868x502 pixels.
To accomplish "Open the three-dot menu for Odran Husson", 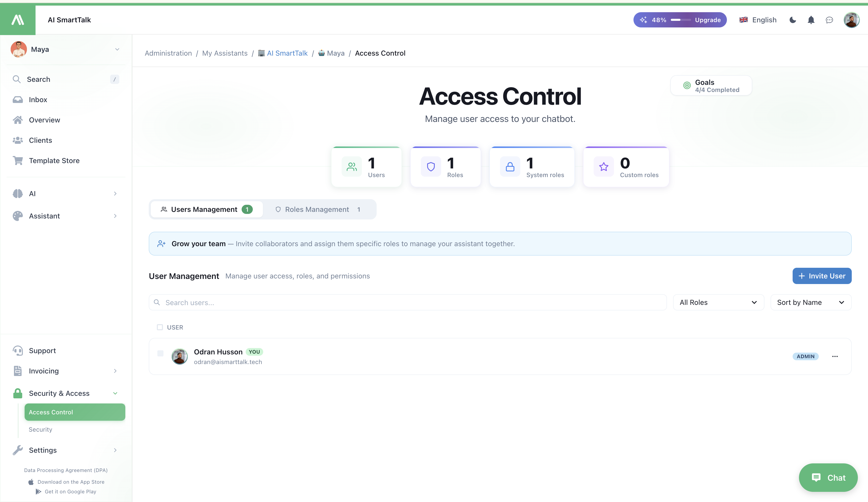I will tap(835, 356).
